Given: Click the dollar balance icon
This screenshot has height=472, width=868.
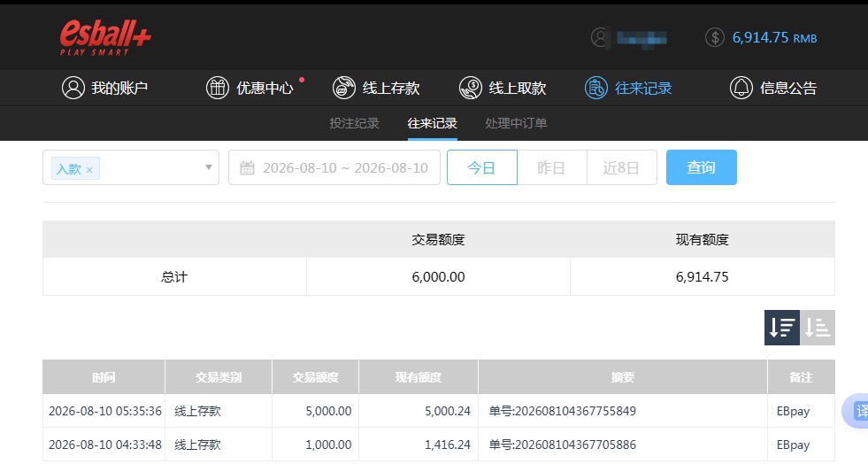Looking at the screenshot, I should [x=715, y=38].
